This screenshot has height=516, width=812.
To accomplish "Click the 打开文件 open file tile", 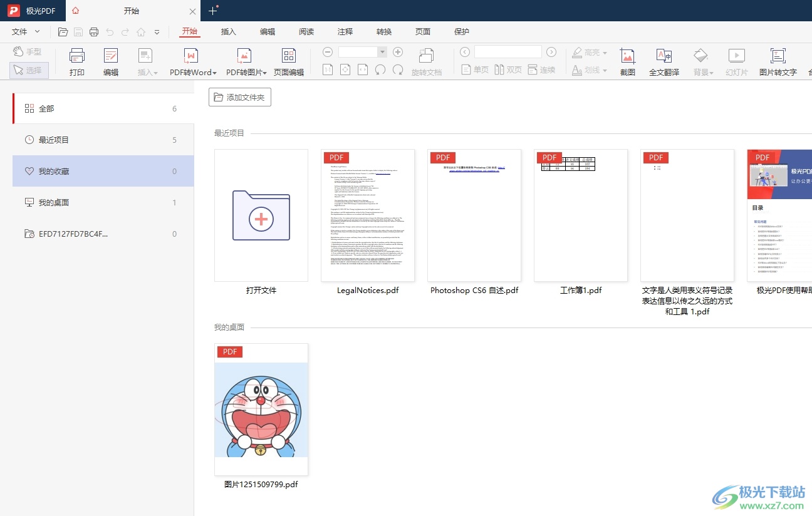I will [x=261, y=215].
